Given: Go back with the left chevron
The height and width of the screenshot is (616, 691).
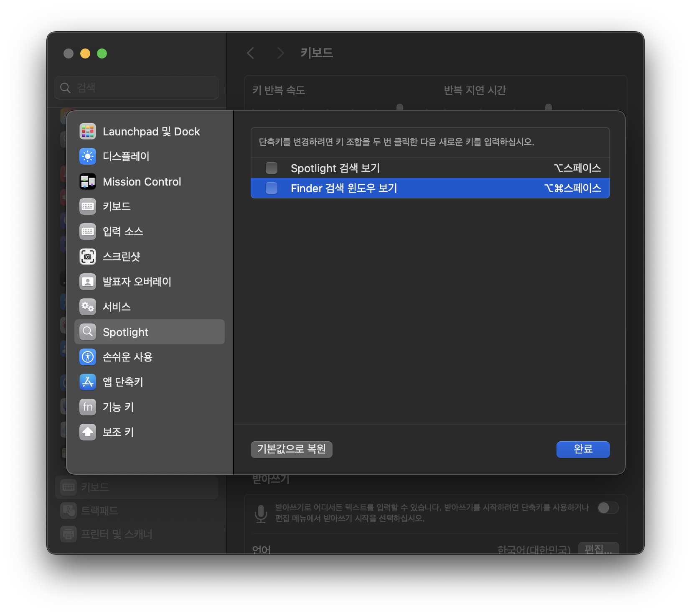Looking at the screenshot, I should 251,53.
